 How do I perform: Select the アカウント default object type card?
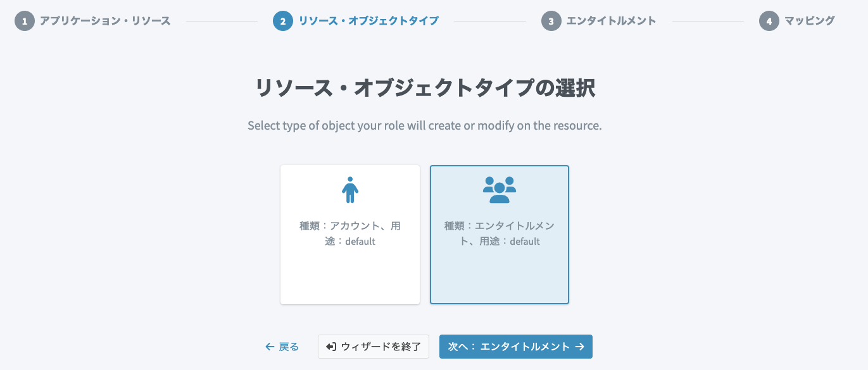pyautogui.click(x=350, y=235)
